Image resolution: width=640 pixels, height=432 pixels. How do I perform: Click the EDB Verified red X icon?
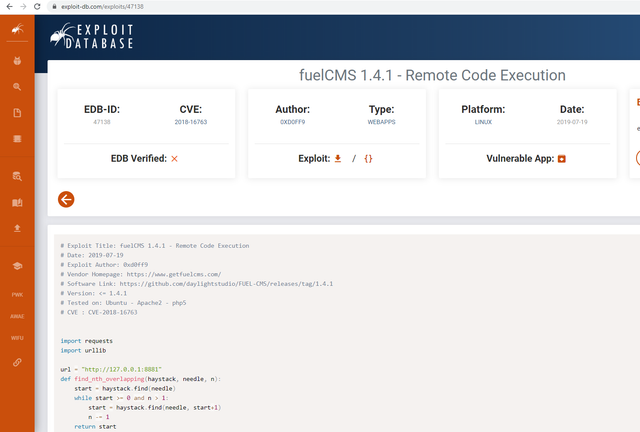point(174,159)
